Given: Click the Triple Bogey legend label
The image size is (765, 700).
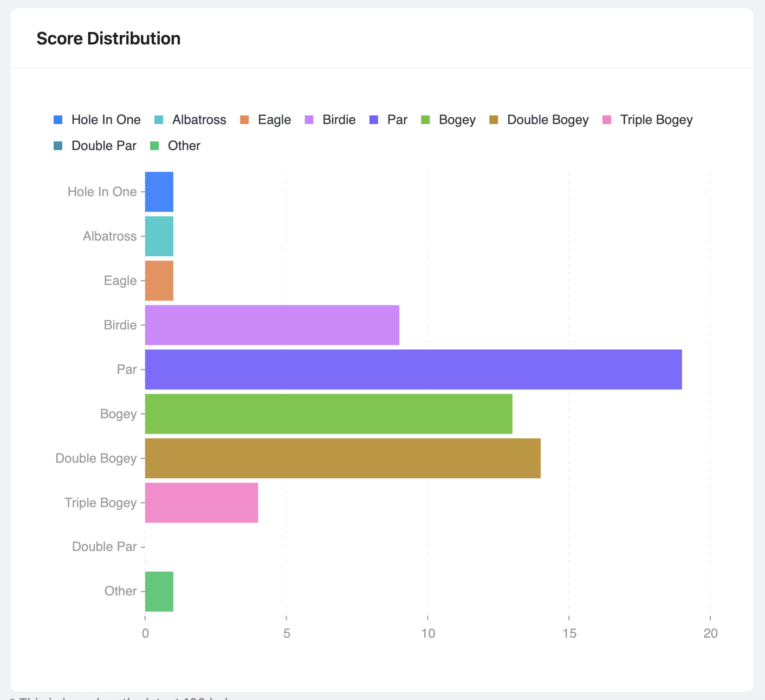Looking at the screenshot, I should pyautogui.click(x=656, y=120).
